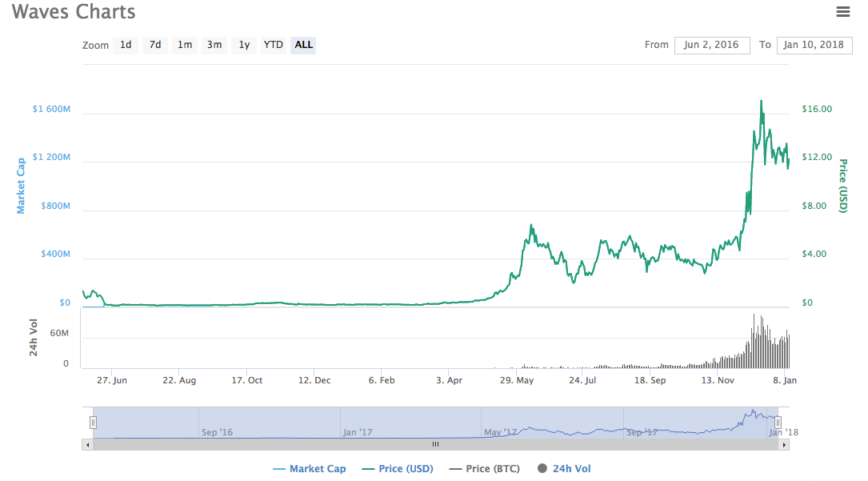
Task: Set zoom range to 7d
Action: point(155,45)
